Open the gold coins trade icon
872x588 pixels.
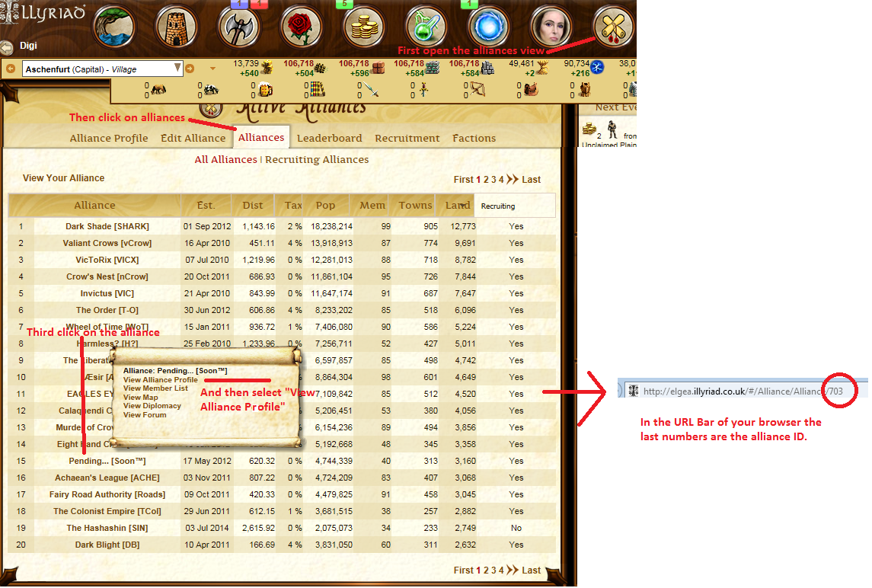click(x=365, y=27)
